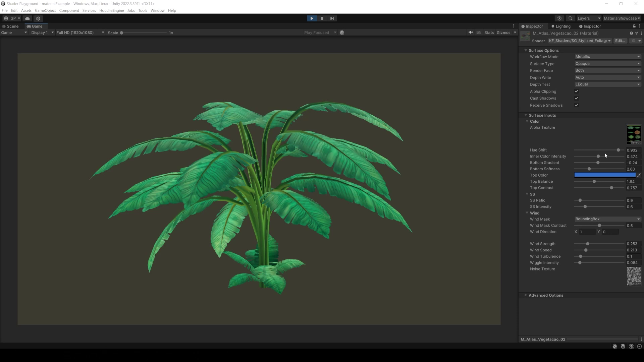Select the Noise Texture thumbnail

pyautogui.click(x=634, y=276)
